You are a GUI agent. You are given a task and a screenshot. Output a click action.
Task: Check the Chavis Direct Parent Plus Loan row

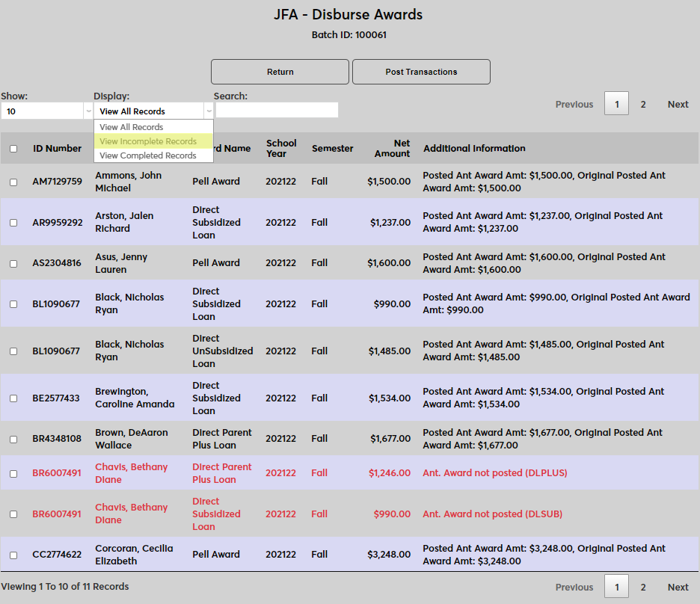coord(13,473)
